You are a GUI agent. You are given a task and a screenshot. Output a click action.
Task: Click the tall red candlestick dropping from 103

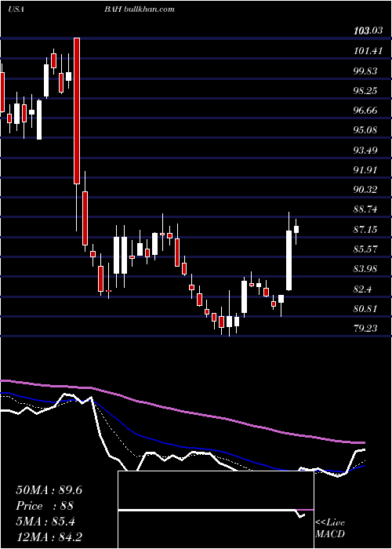pos(77,111)
